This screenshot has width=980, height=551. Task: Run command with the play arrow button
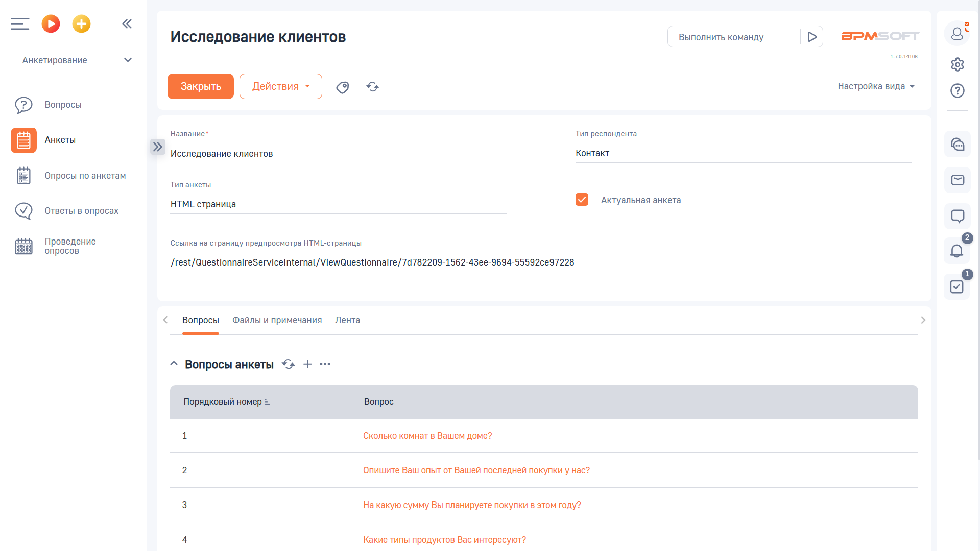coord(811,37)
